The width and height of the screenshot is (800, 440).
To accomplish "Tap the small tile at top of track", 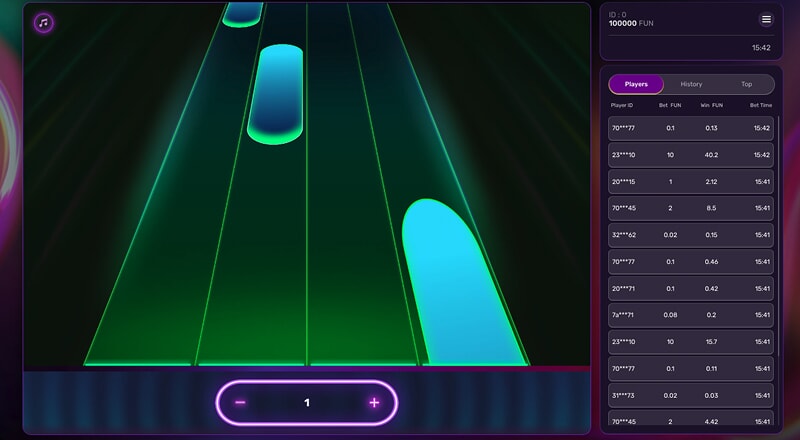I will pyautogui.click(x=242, y=12).
